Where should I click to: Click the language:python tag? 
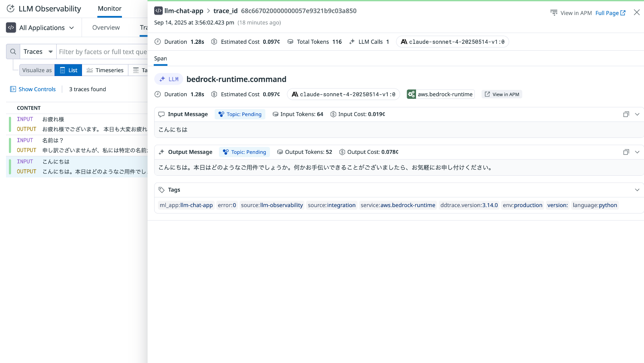coord(595,205)
